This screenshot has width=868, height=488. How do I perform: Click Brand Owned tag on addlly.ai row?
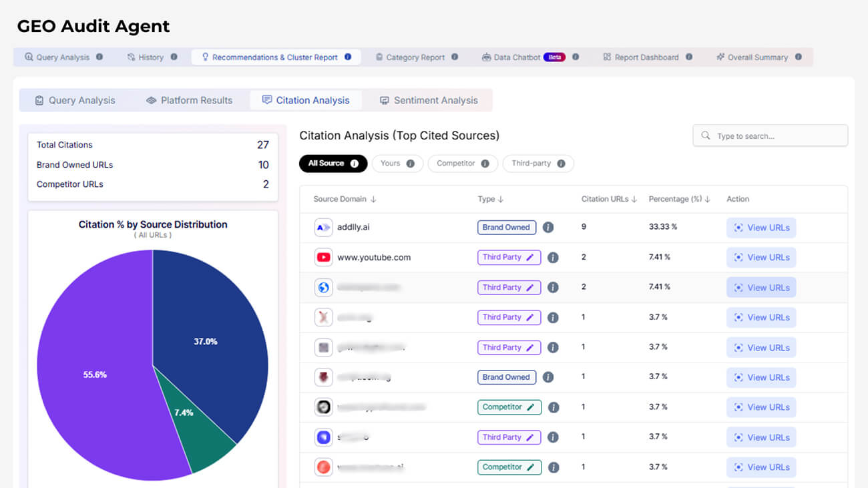507,227
